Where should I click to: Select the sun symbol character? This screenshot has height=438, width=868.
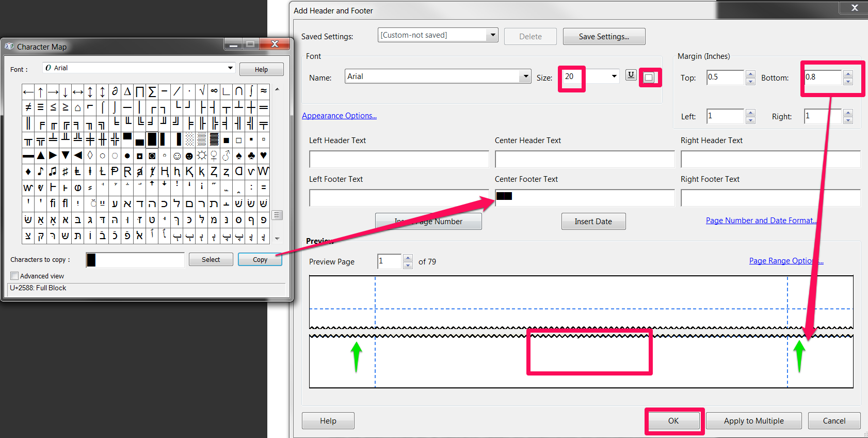tap(202, 155)
